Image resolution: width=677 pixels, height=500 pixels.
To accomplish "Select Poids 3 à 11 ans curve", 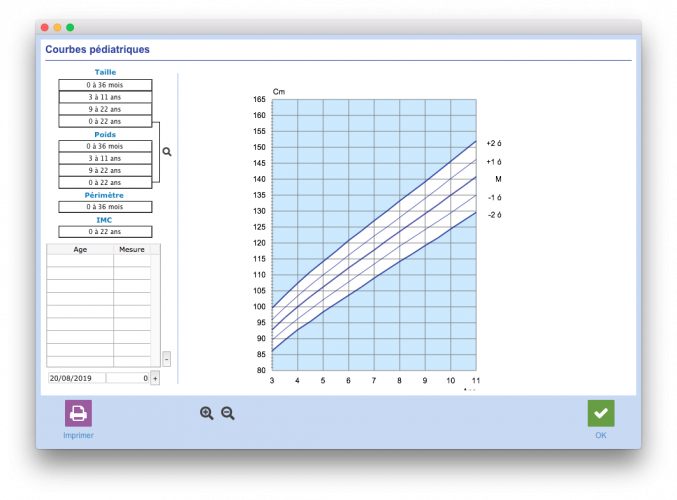I will tap(105, 158).
